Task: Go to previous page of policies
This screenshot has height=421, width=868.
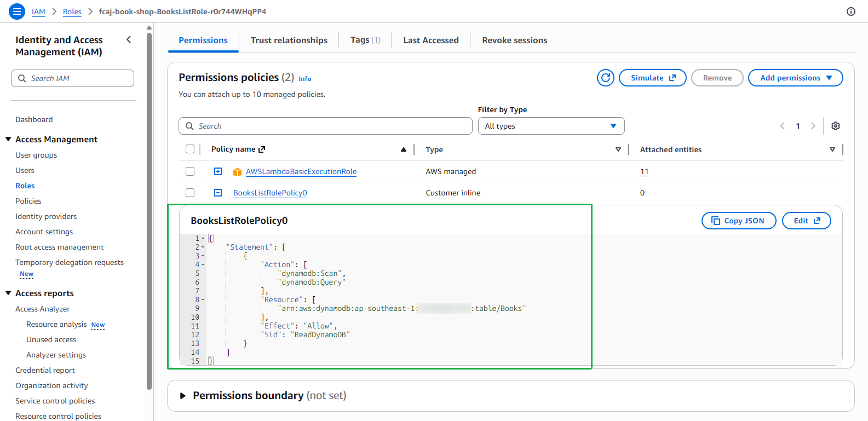Action: 783,126
